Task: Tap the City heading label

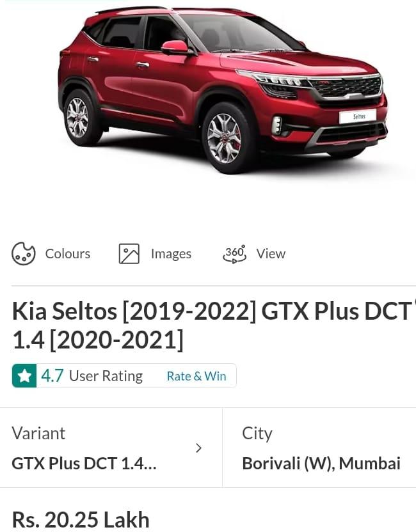Action: (x=257, y=433)
